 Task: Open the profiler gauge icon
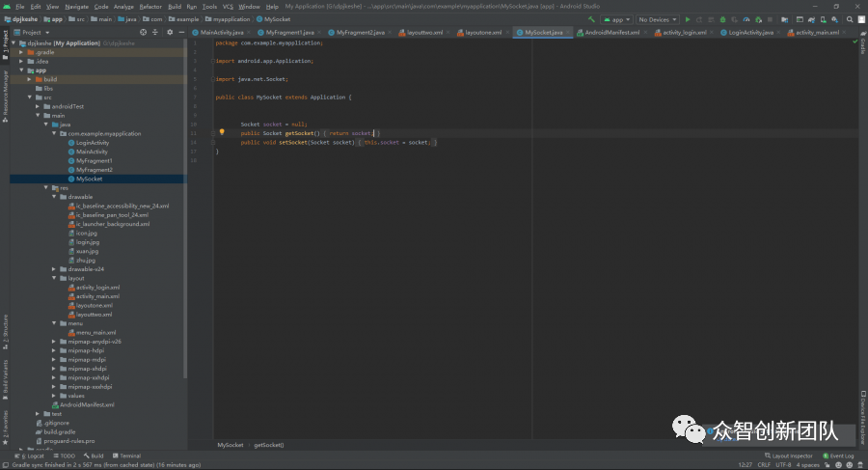pyautogui.click(x=746, y=19)
